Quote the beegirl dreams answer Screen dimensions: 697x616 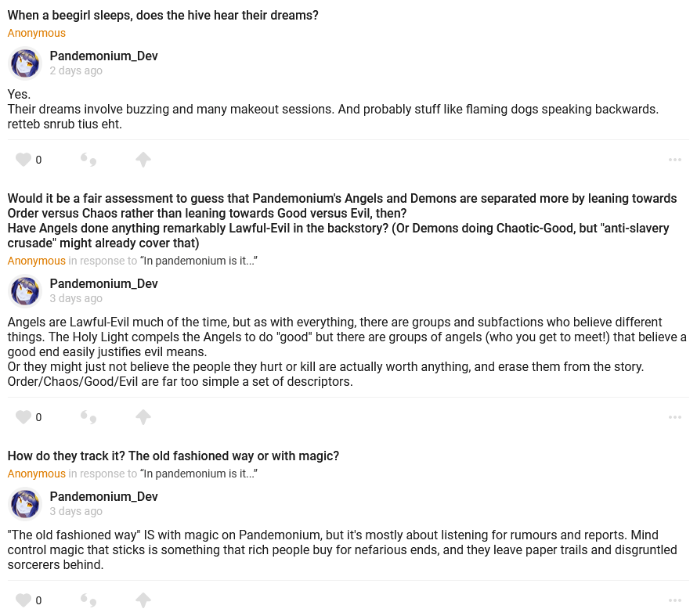pyautogui.click(x=88, y=160)
